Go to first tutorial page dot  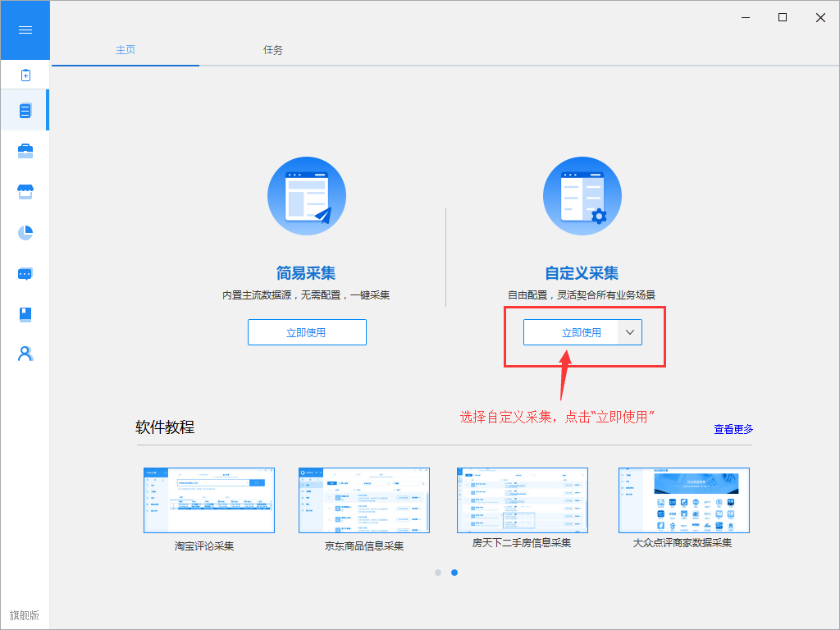(438, 573)
